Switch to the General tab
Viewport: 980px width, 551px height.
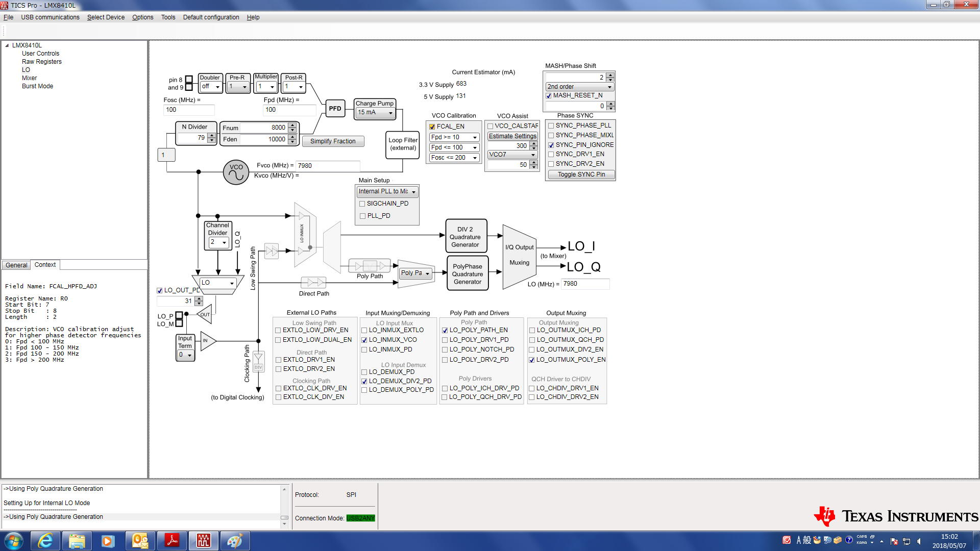pyautogui.click(x=16, y=265)
